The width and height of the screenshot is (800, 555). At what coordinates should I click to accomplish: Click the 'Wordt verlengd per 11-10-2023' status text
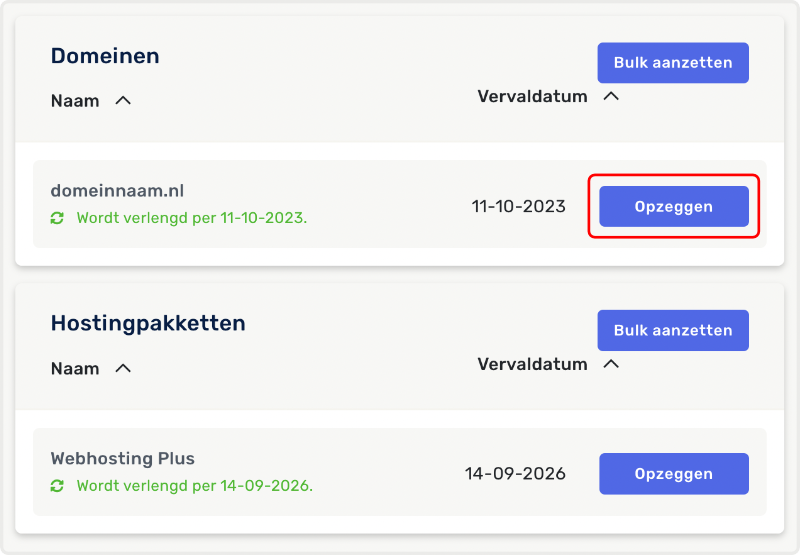(x=192, y=217)
